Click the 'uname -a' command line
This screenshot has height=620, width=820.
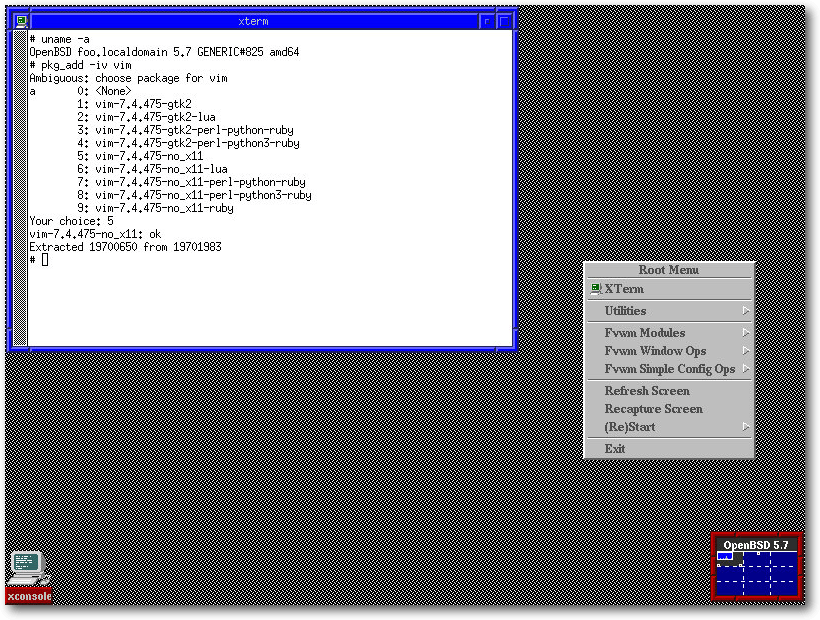point(60,39)
